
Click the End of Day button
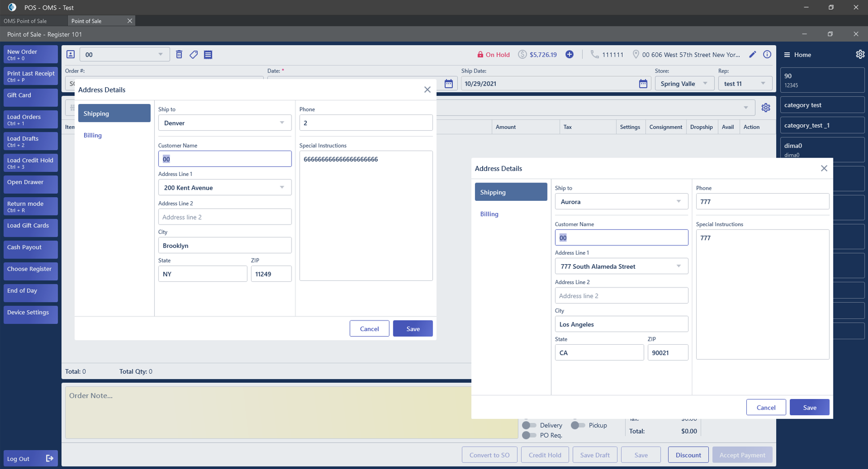pos(30,293)
